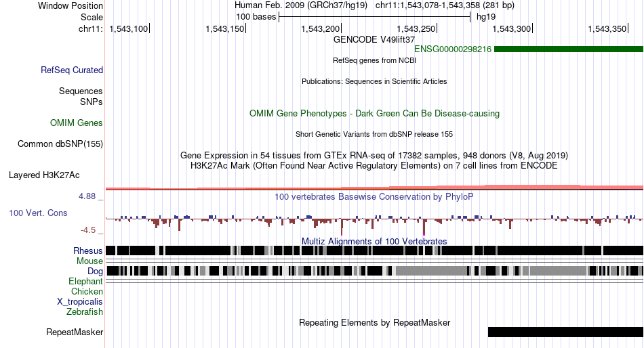Screen dimensions: 644x348
Task: Select the Mouse alignment label
Action: (x=89, y=261)
